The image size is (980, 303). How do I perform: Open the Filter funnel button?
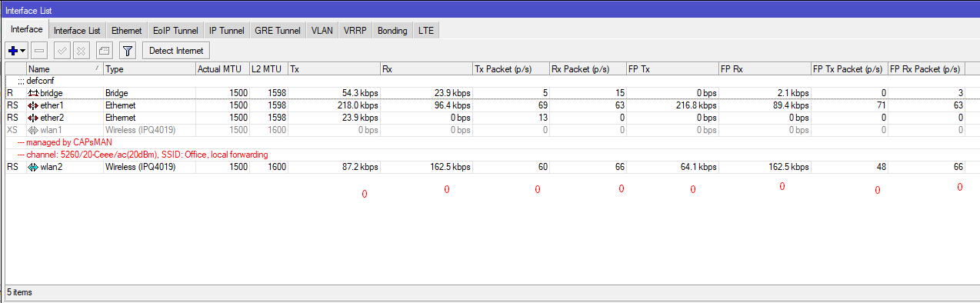(x=128, y=50)
